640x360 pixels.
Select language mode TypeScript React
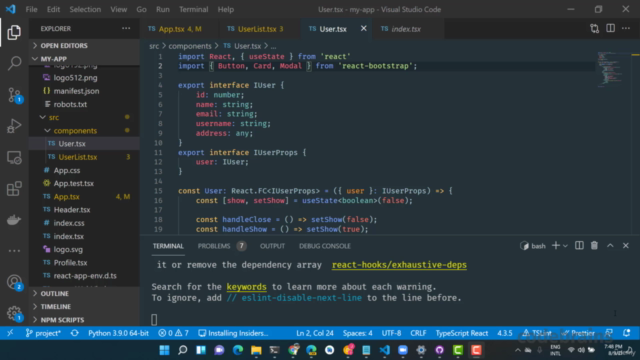pos(462,333)
